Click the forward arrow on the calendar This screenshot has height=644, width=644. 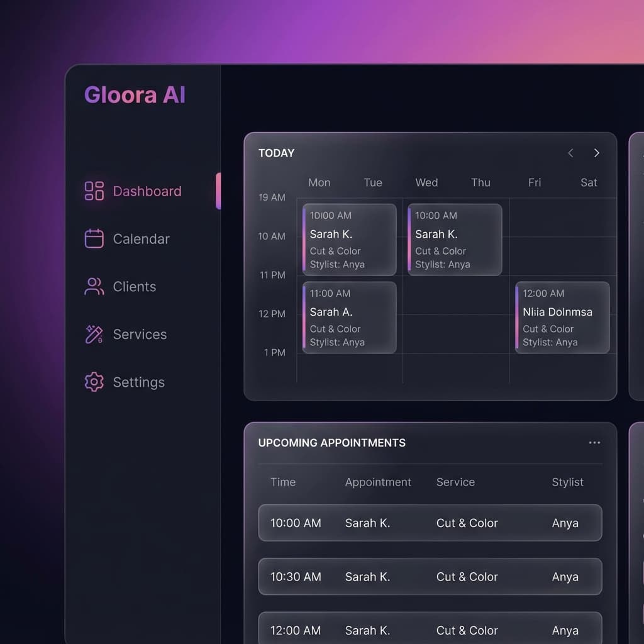pyautogui.click(x=596, y=153)
